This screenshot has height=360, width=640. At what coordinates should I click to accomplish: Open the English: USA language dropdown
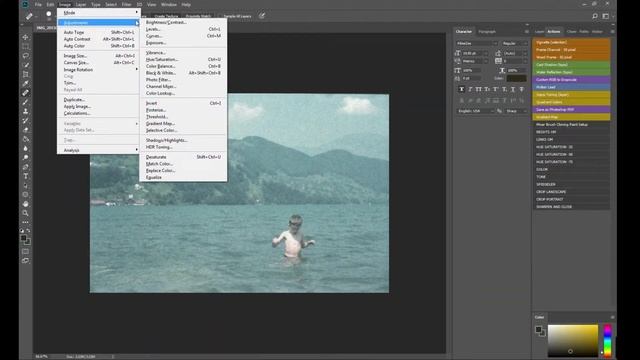pyautogui.click(x=476, y=111)
